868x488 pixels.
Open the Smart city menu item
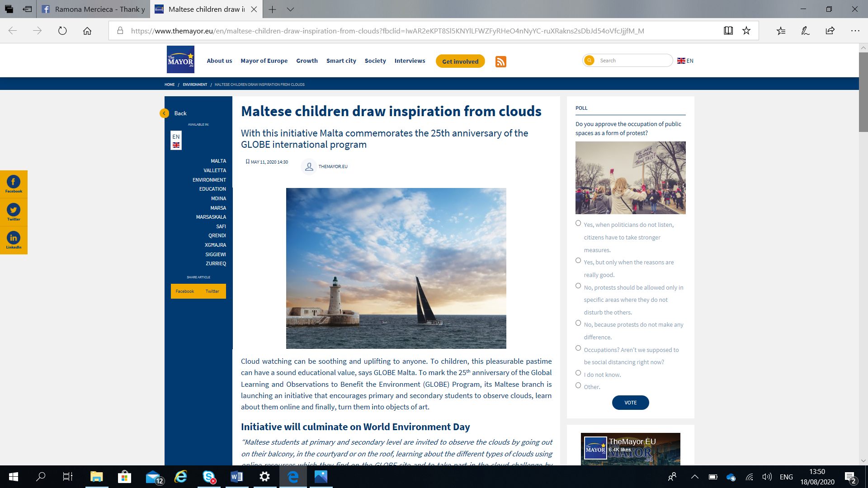tap(341, 61)
